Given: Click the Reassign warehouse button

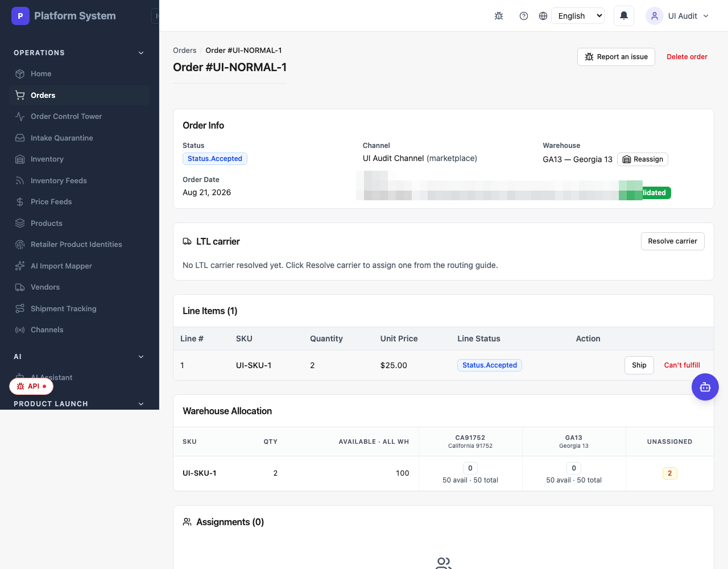Looking at the screenshot, I should pos(643,159).
